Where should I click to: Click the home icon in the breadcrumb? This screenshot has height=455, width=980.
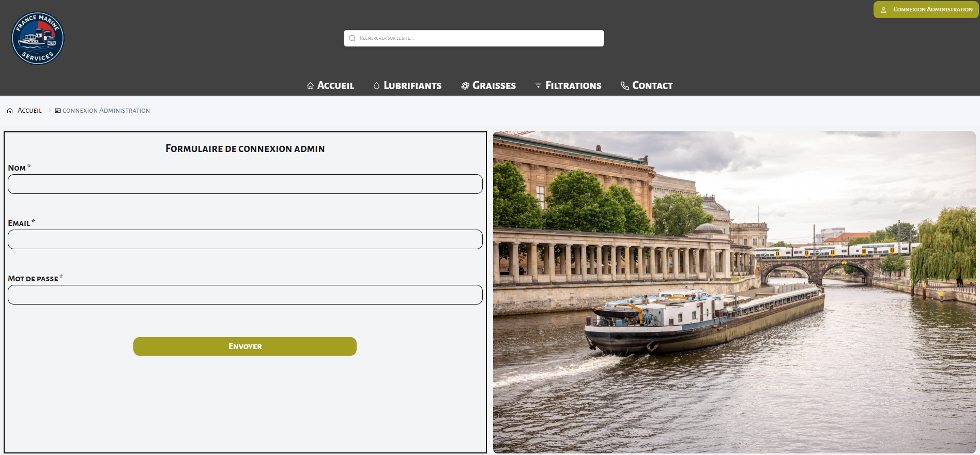point(10,111)
